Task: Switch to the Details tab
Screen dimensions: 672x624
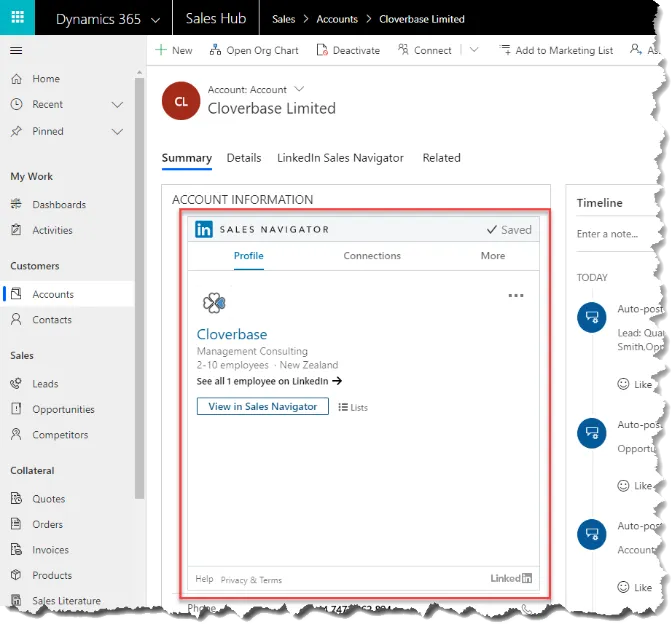Action: tap(243, 158)
